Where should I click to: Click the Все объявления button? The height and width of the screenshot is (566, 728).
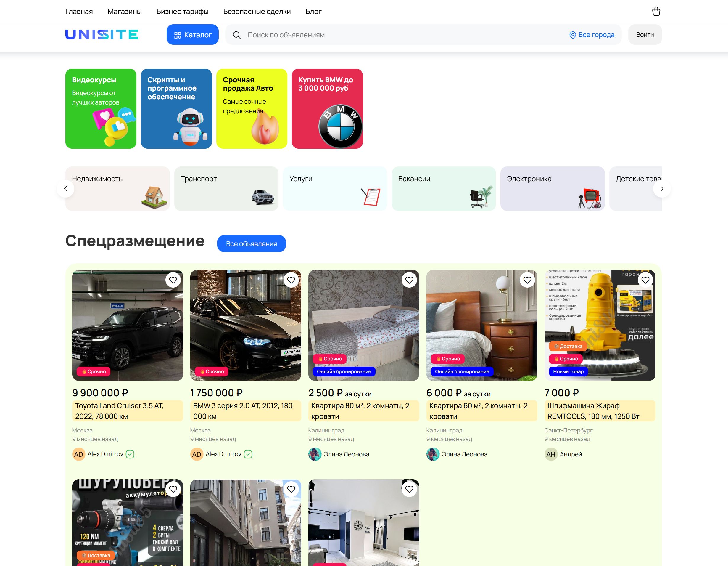251,244
